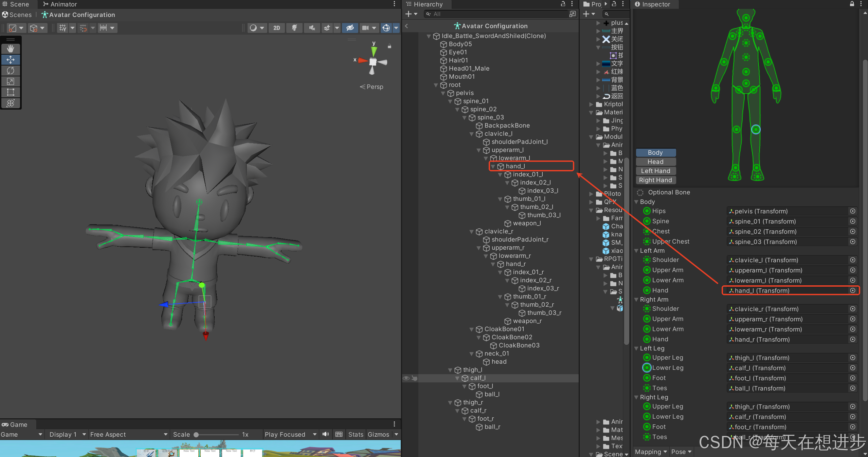Image resolution: width=868 pixels, height=457 pixels.
Task: Toggle scene lighting bulb button
Action: click(294, 28)
